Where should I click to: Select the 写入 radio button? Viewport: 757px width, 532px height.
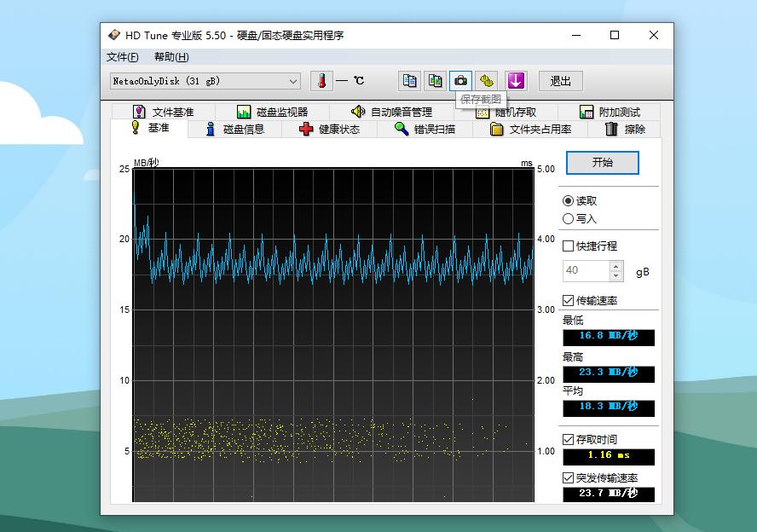pyautogui.click(x=569, y=218)
